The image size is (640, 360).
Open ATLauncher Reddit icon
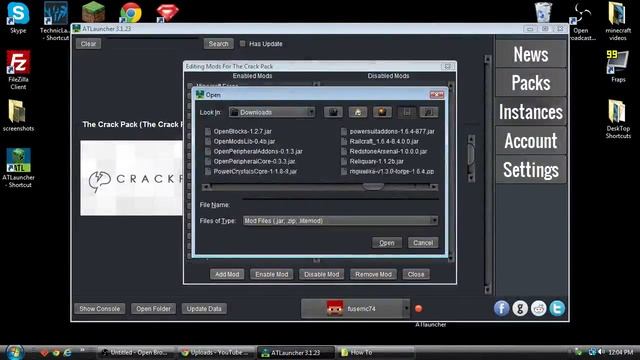pos(539,309)
